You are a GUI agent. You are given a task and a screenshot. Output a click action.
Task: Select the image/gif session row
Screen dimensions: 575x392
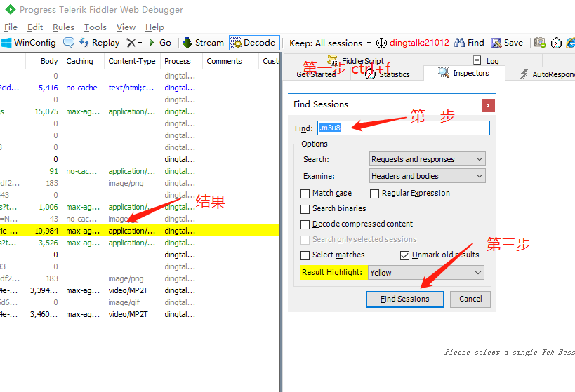click(x=139, y=302)
